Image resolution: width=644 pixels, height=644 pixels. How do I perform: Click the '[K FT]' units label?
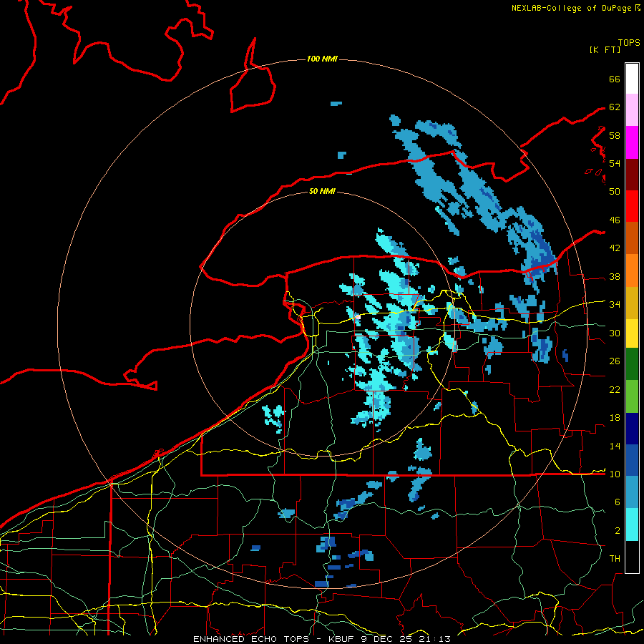tap(605, 49)
